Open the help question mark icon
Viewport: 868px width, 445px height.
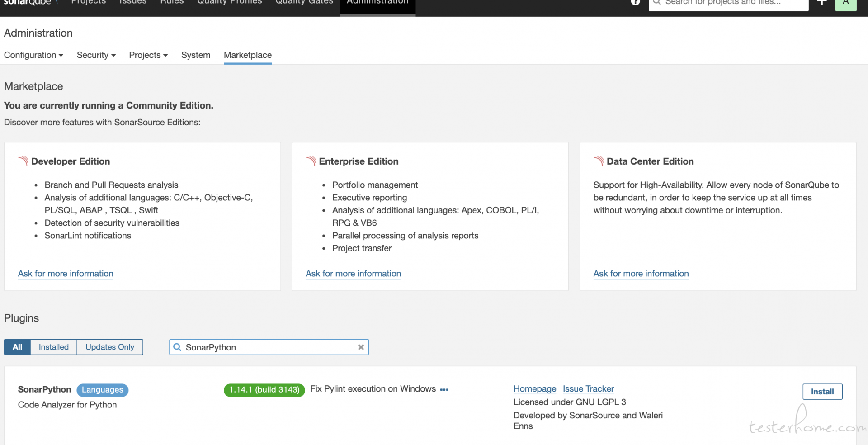click(635, 2)
